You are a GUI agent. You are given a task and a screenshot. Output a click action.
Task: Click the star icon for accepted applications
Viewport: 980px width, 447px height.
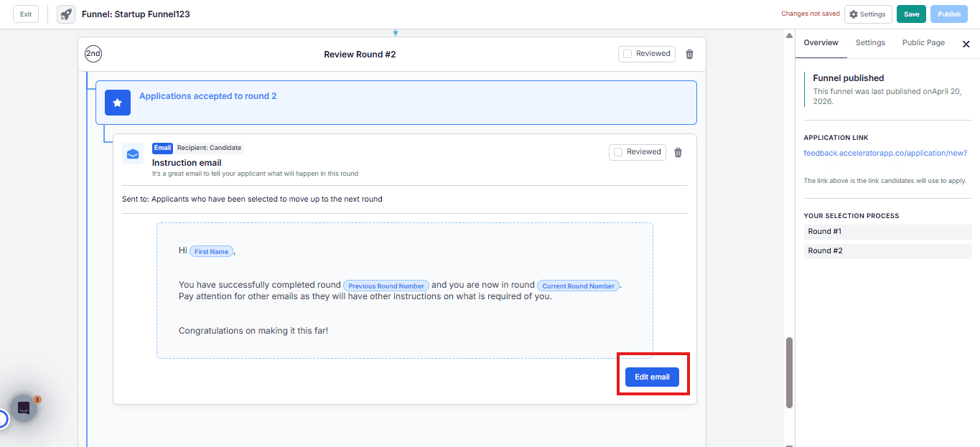coord(117,103)
